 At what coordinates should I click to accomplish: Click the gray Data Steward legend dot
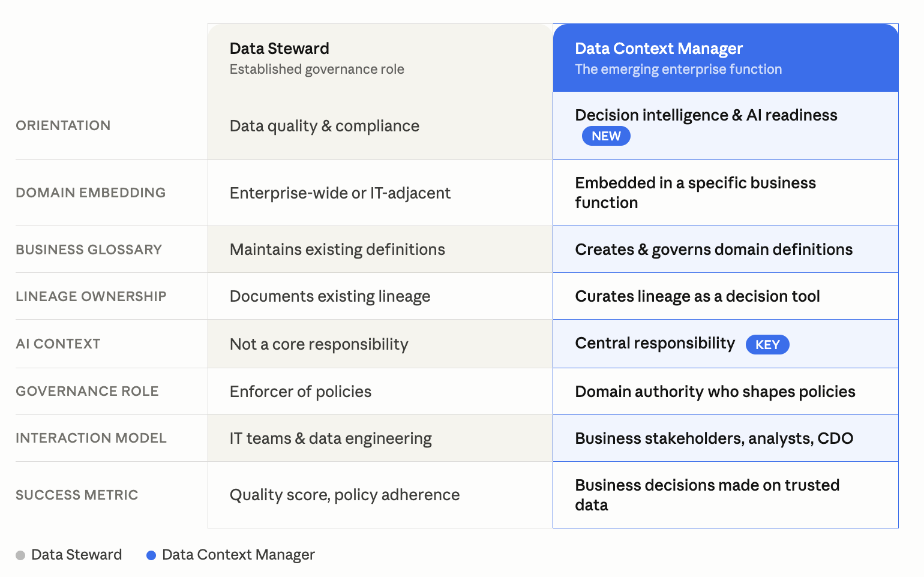(20, 555)
